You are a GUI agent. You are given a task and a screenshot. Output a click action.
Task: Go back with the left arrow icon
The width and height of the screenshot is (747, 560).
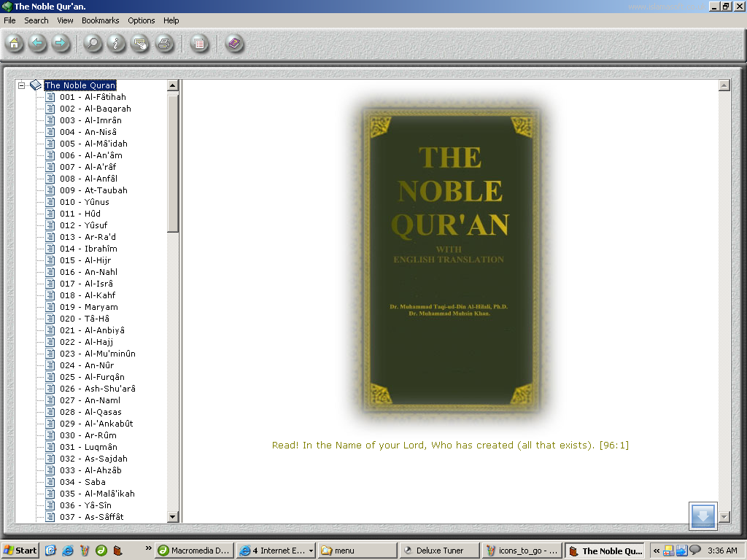tap(37, 44)
